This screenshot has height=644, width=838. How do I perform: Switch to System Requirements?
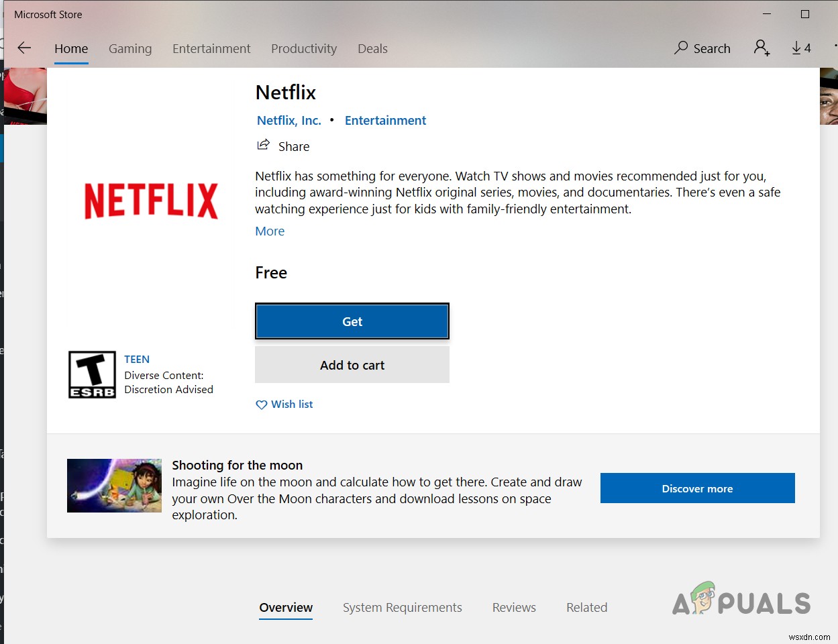point(403,607)
